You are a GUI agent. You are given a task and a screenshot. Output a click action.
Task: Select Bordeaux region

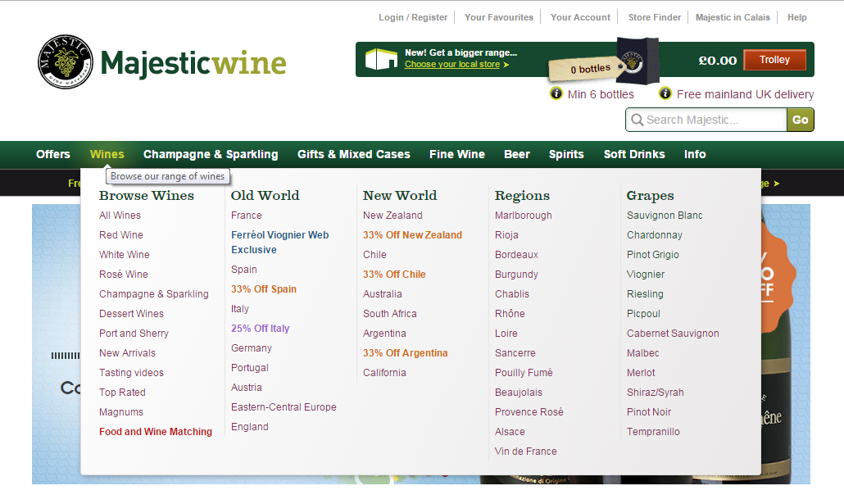click(516, 255)
